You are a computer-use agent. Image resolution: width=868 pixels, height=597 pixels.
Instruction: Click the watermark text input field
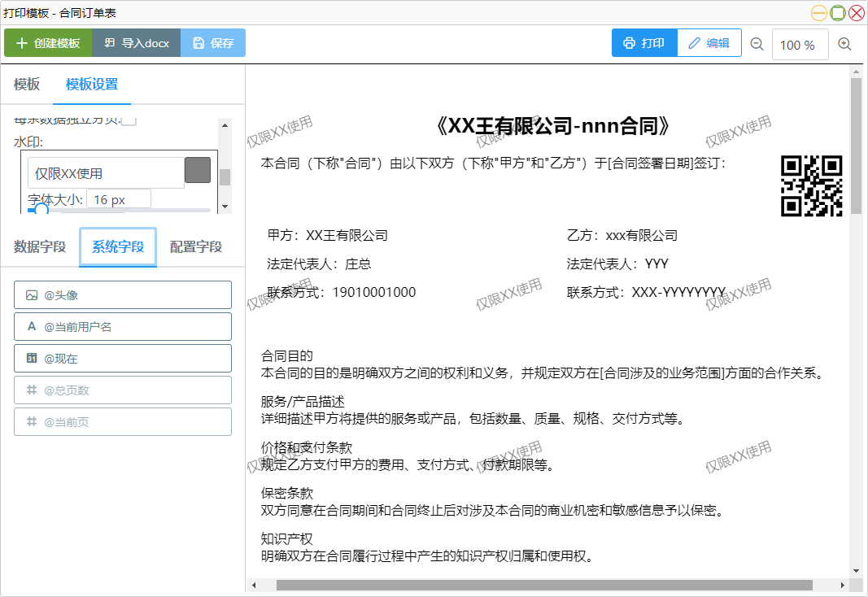click(106, 173)
